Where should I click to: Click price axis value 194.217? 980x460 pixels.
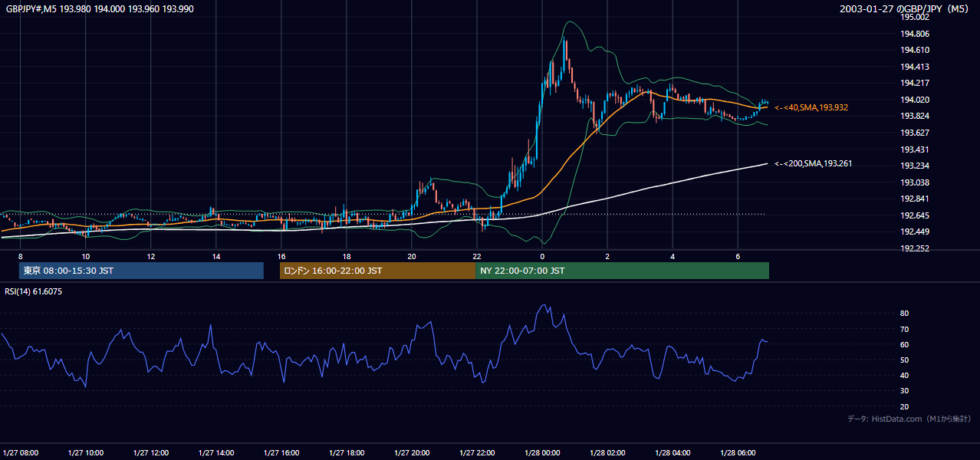pyautogui.click(x=915, y=83)
